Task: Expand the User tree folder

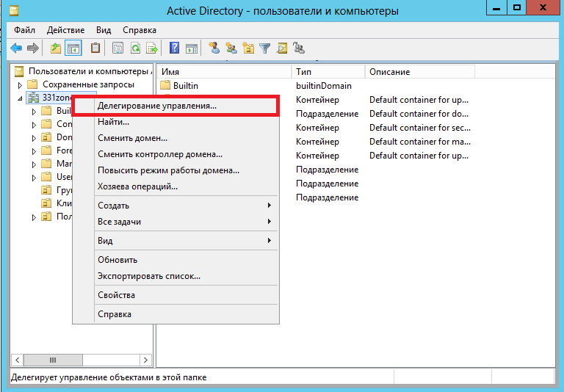Action: (34, 178)
